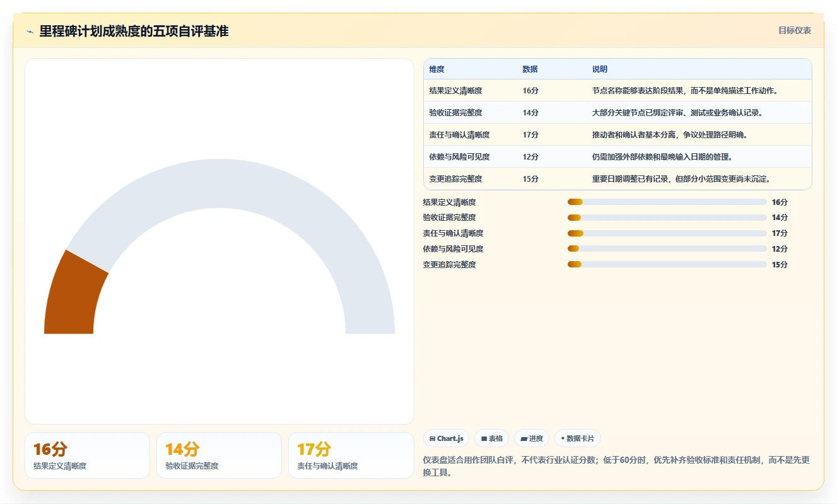Click the 12分 value in the table
Image resolution: width=837 pixels, height=504 pixels.
coord(530,157)
